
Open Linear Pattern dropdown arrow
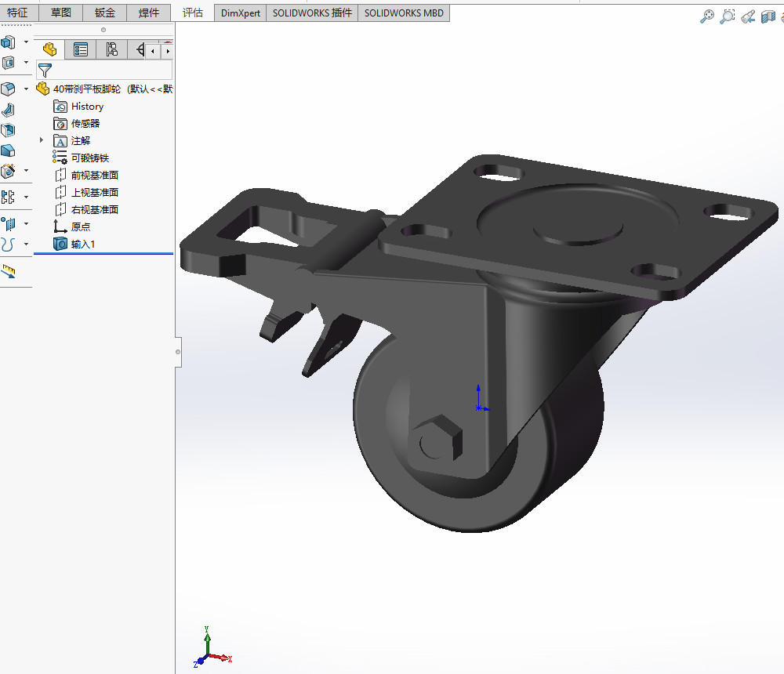(26, 197)
